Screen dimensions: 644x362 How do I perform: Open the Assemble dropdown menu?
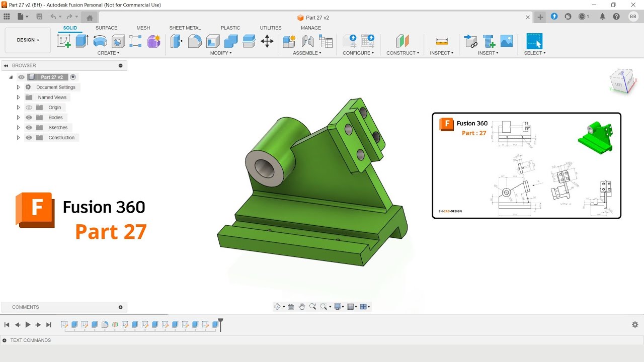pyautogui.click(x=307, y=53)
